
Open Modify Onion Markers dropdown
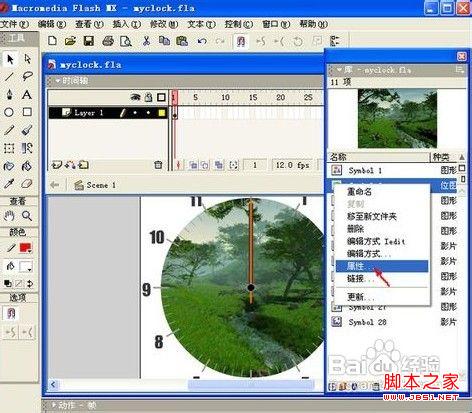click(234, 165)
